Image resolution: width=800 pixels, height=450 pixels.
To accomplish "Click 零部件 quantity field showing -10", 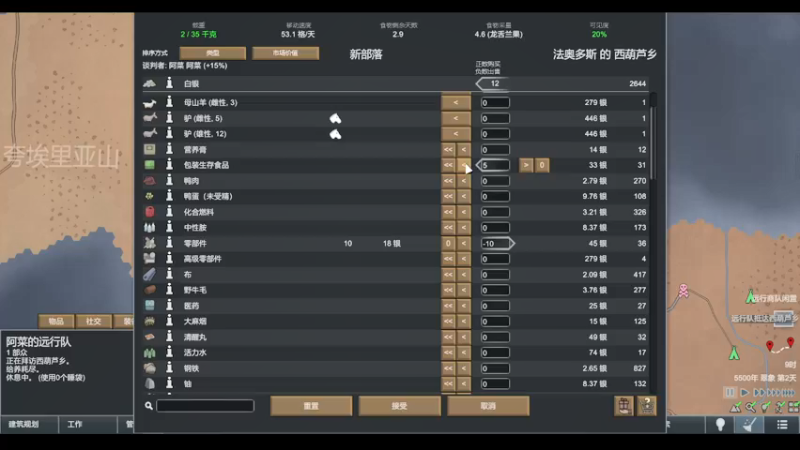I will [x=494, y=243].
